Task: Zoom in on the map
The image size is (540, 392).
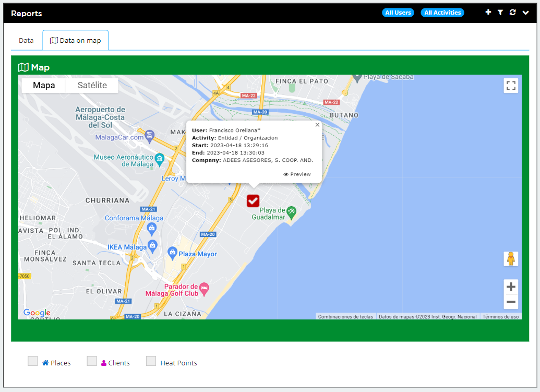Action: [x=511, y=287]
